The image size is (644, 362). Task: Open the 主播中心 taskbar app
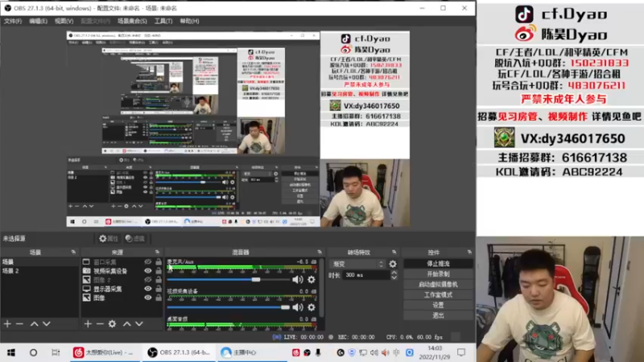251,352
